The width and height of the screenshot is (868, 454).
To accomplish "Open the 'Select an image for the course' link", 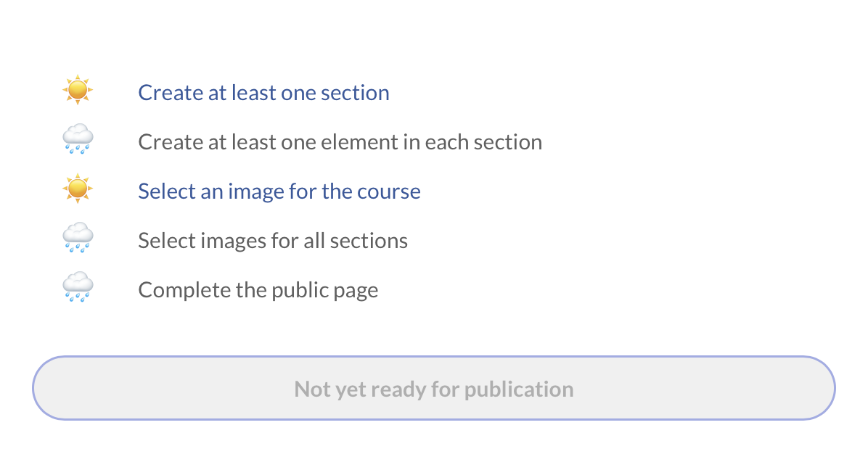I will 279,191.
